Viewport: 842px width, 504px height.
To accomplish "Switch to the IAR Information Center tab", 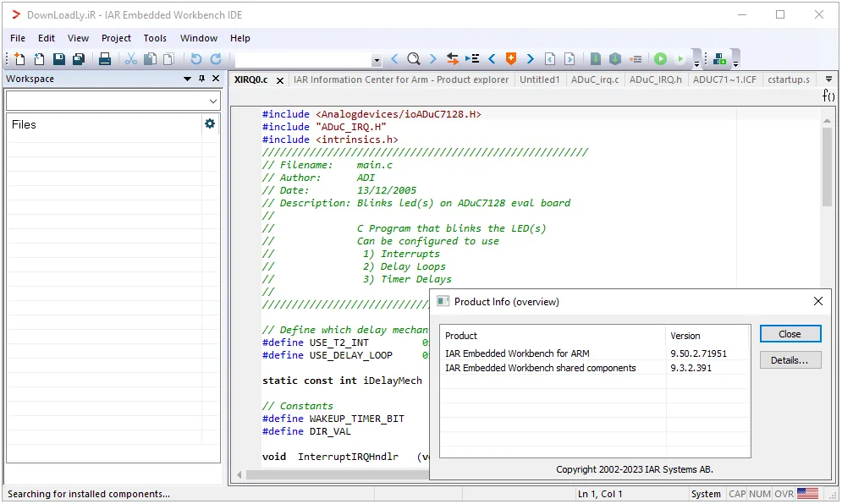I will (x=401, y=79).
